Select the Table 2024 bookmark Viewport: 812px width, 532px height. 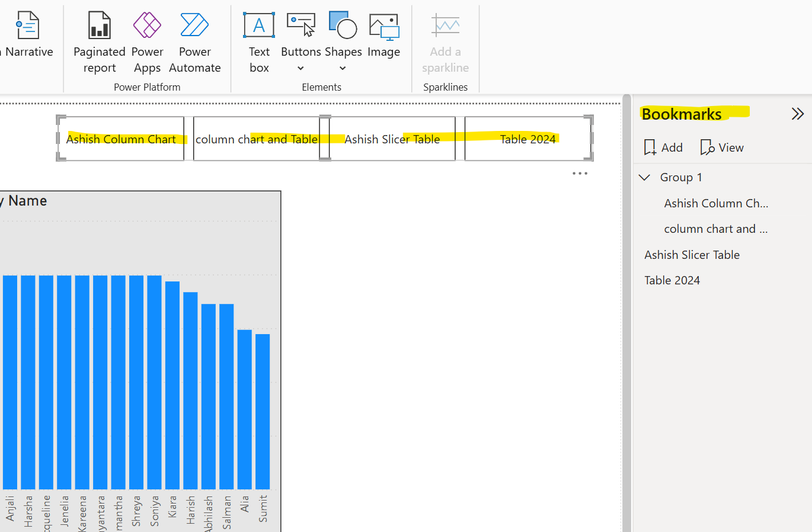click(672, 280)
